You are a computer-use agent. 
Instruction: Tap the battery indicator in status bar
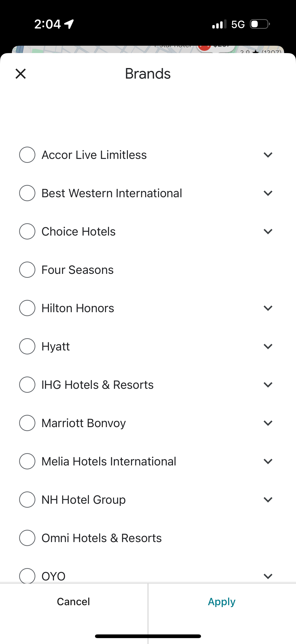click(260, 24)
